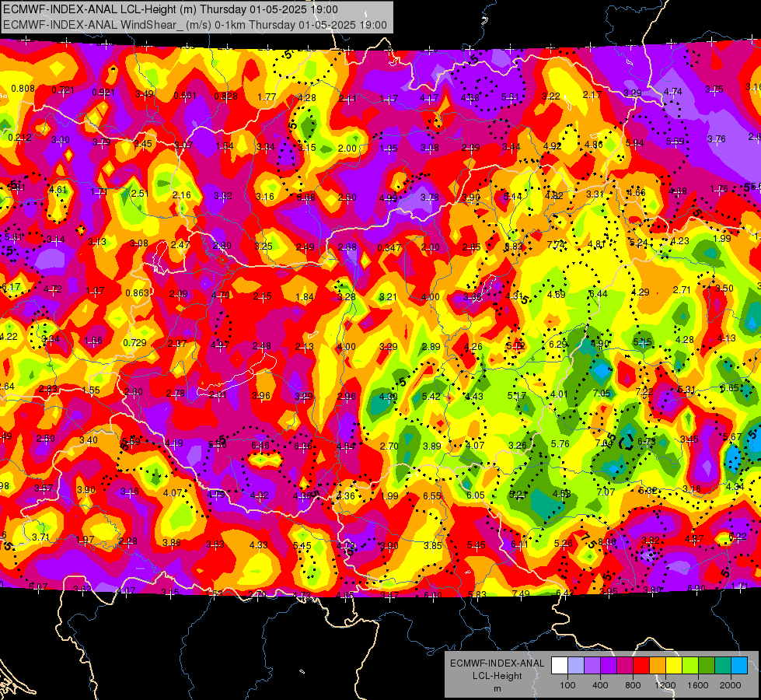Click the wind shear value 4.97
Viewport: 761px width, 700px height.
(x=220, y=345)
